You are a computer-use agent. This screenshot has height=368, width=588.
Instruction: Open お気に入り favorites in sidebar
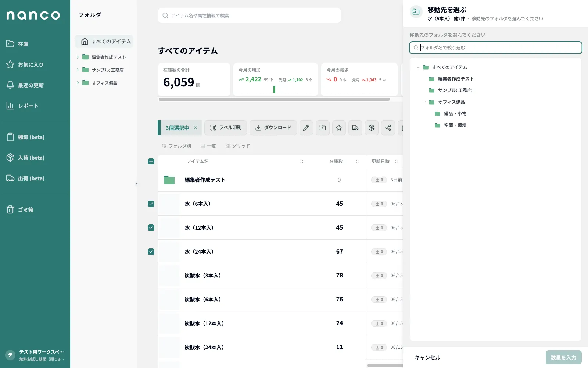(25, 64)
